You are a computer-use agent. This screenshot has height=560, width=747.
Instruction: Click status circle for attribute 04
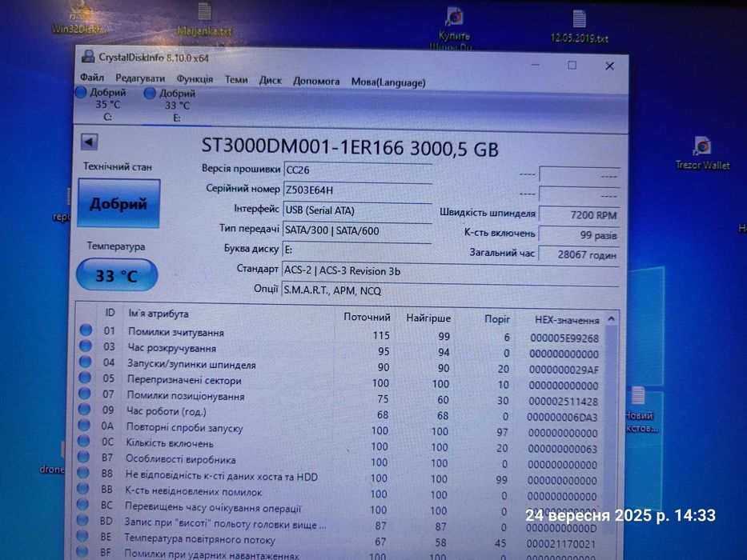click(x=86, y=362)
